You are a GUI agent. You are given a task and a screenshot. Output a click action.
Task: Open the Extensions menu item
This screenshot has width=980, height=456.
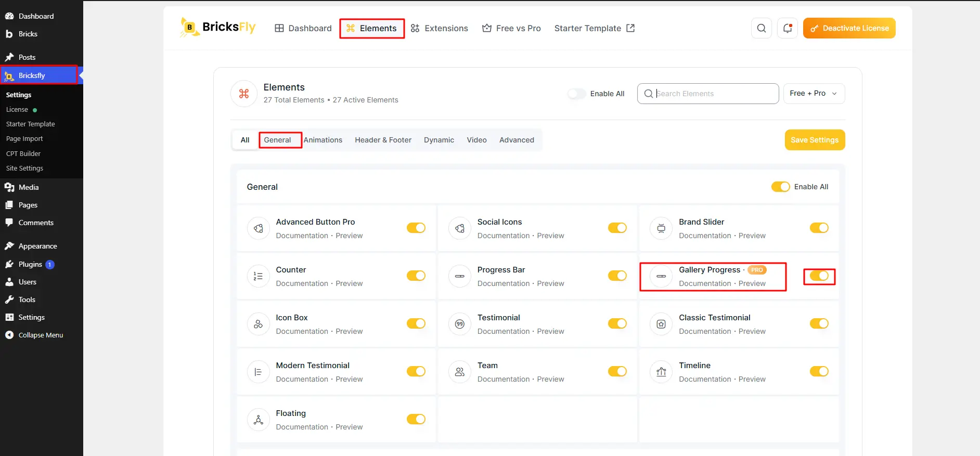tap(439, 28)
